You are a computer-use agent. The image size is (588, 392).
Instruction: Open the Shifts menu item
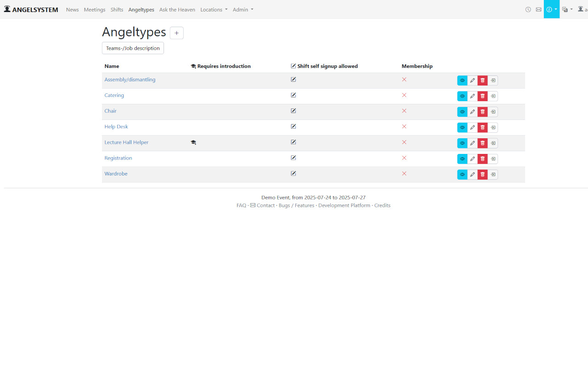click(x=117, y=9)
